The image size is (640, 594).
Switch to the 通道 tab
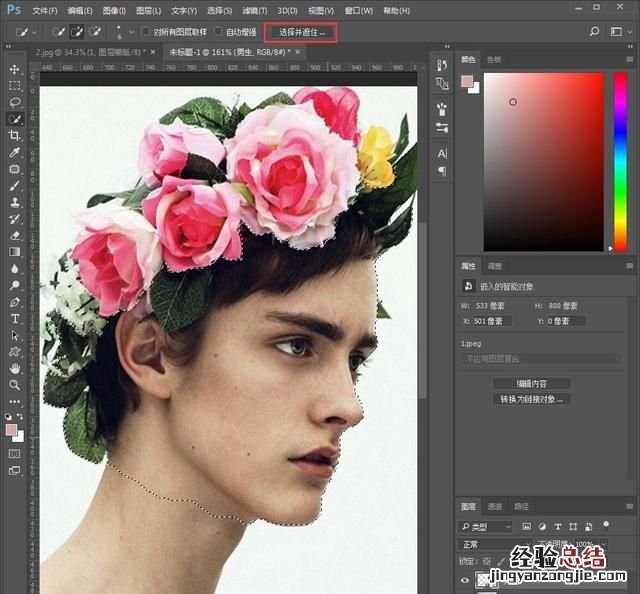494,507
